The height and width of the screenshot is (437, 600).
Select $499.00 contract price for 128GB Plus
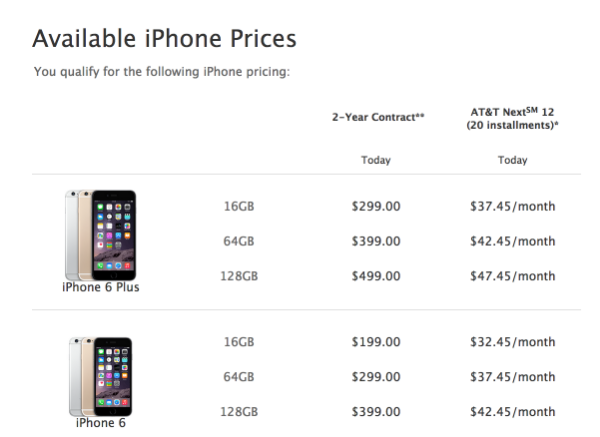pos(376,276)
